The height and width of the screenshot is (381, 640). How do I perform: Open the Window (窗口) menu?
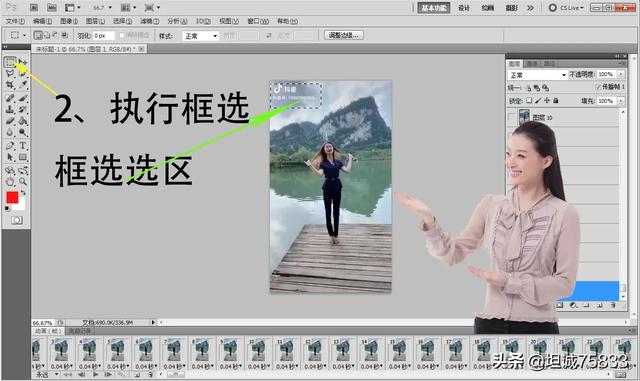click(x=258, y=21)
